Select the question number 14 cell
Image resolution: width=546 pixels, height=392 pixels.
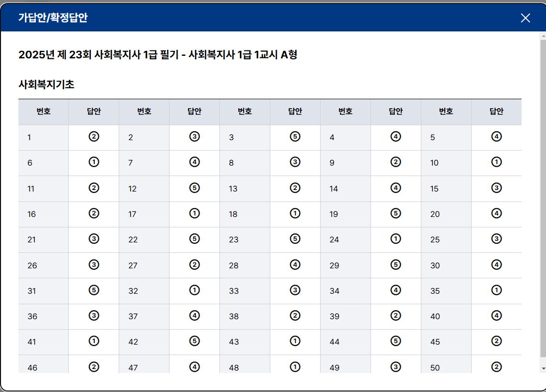(x=346, y=189)
